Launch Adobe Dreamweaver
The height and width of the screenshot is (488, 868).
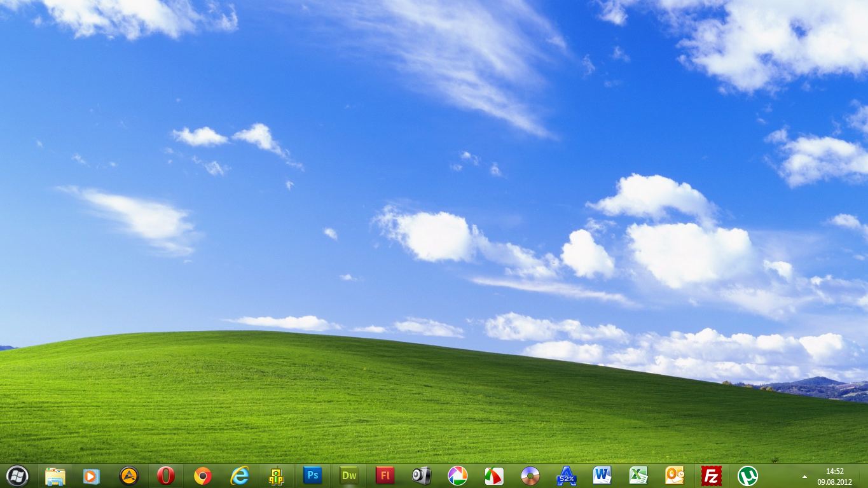348,475
